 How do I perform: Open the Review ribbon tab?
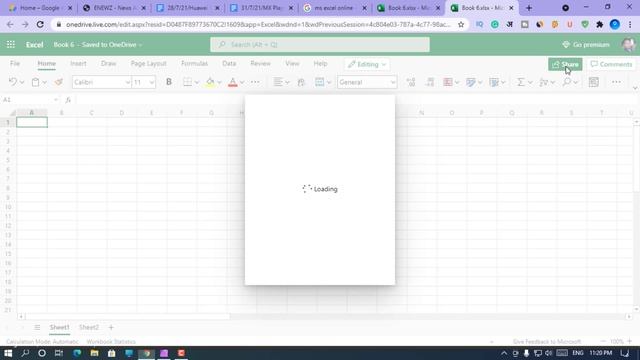260,64
